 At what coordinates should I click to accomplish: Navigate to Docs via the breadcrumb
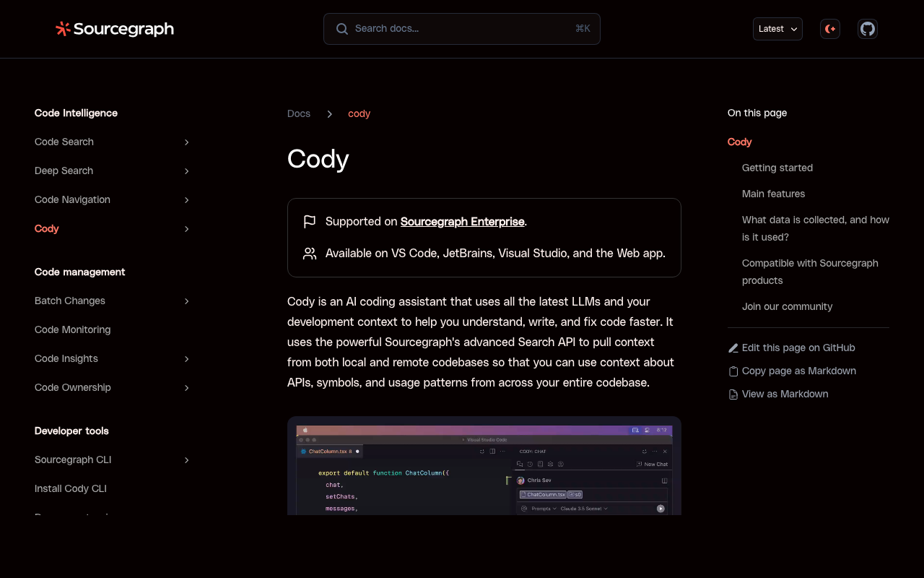tap(298, 113)
